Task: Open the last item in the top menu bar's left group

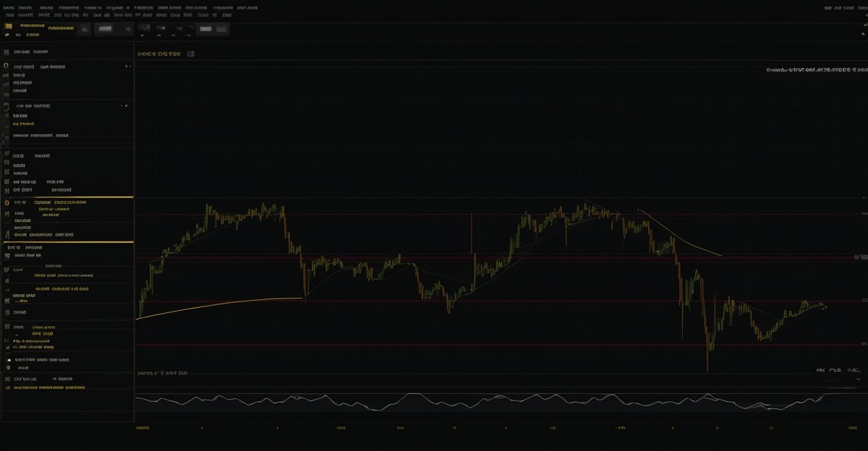Action: coord(248,8)
